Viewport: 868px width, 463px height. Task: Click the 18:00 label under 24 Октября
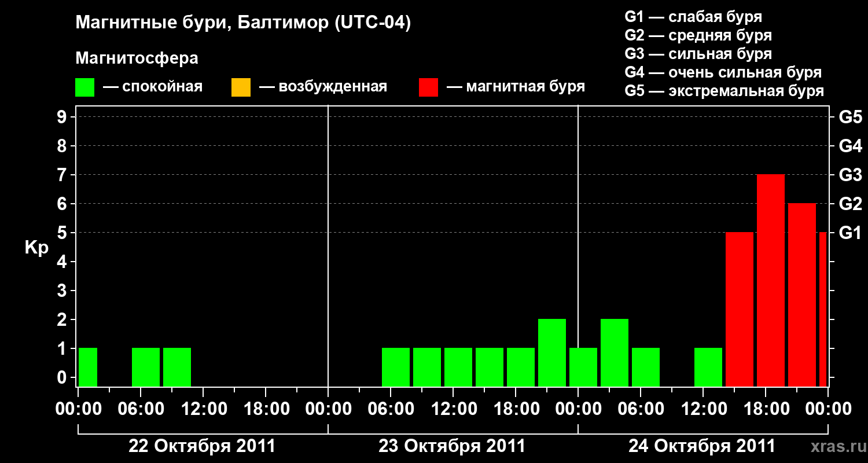(x=766, y=409)
